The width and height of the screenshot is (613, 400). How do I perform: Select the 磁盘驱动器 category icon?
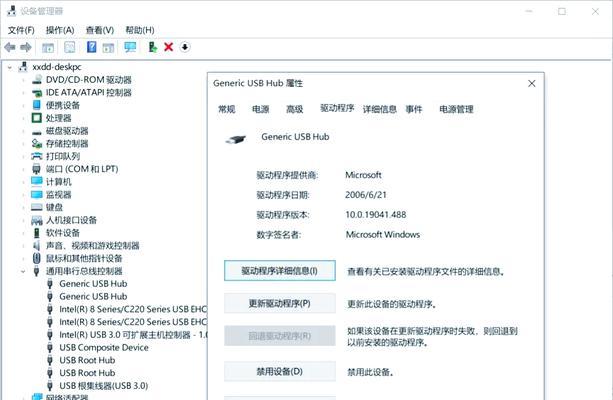tap(37, 131)
